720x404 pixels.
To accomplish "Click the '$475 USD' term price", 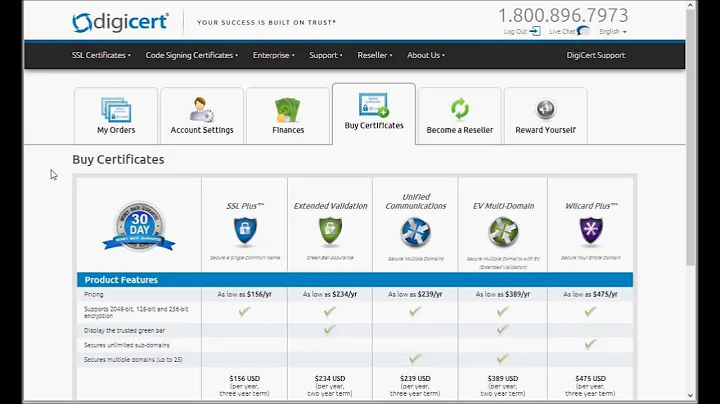I will pos(591,378).
